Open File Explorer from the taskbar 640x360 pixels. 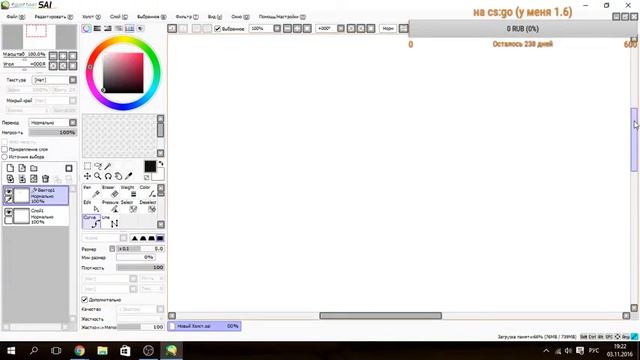[x=102, y=351]
